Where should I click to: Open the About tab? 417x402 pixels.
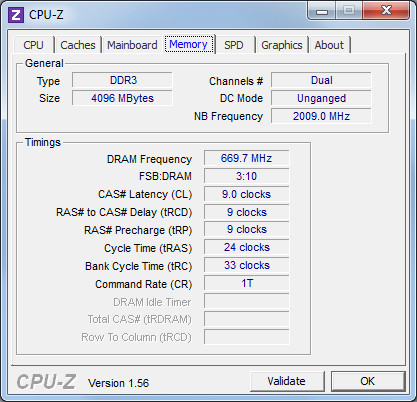click(x=329, y=45)
